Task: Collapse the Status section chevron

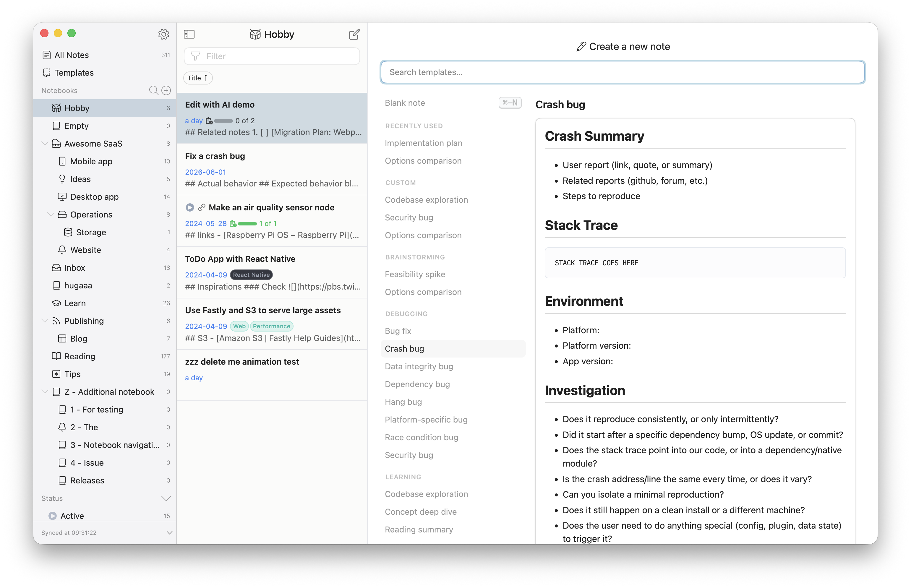Action: [166, 498]
